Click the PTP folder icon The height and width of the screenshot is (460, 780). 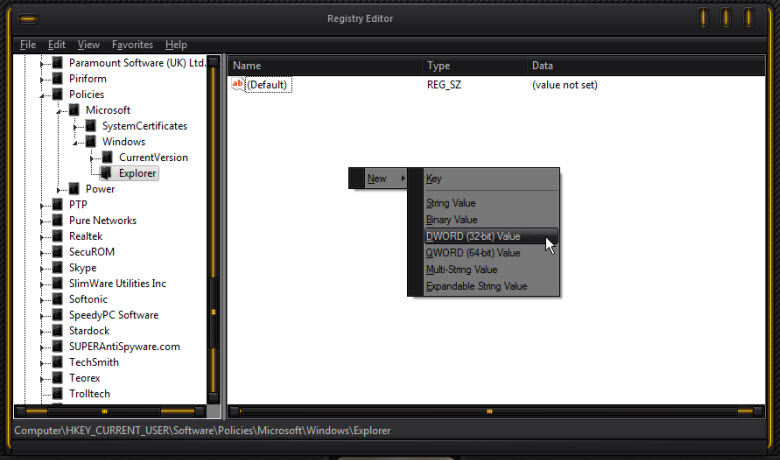click(x=58, y=204)
